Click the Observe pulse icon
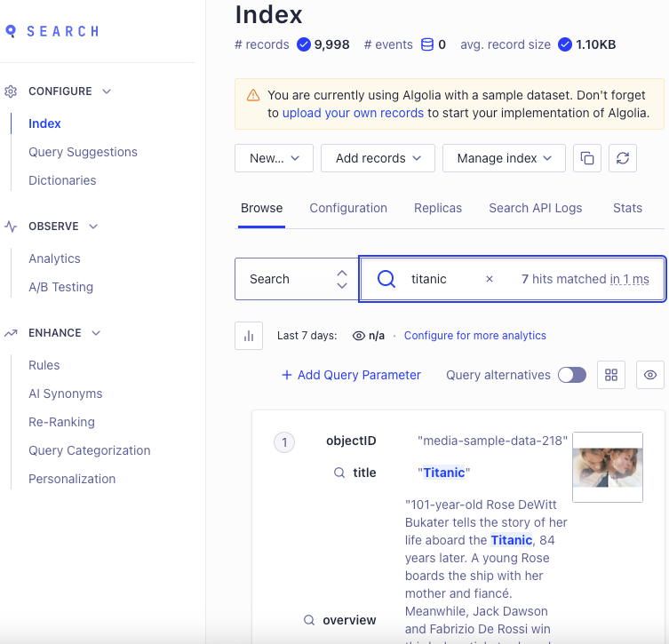 pyautogui.click(x=11, y=227)
